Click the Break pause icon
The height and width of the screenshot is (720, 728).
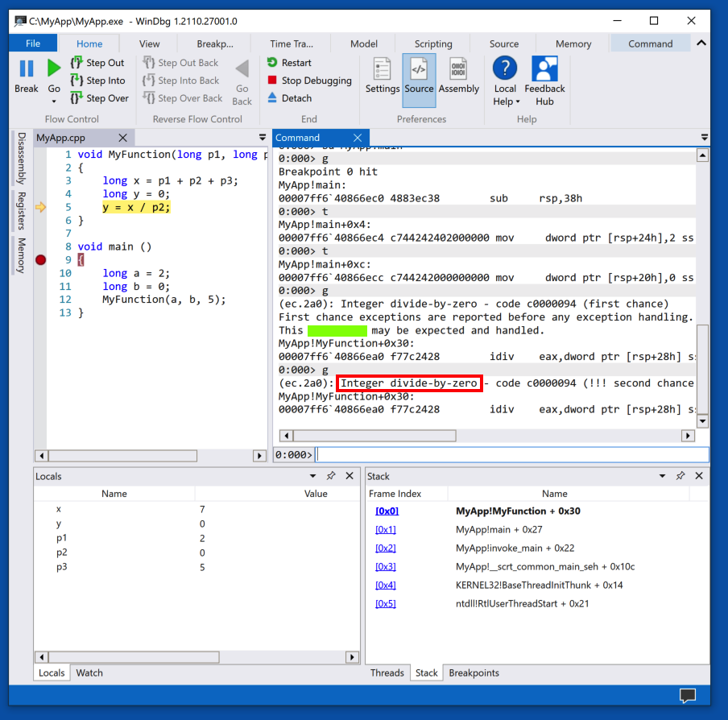[26, 69]
